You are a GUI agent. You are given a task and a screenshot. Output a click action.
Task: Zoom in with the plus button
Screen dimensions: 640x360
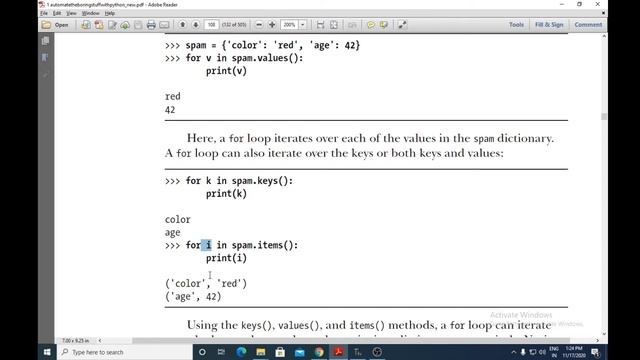[x=272, y=25]
